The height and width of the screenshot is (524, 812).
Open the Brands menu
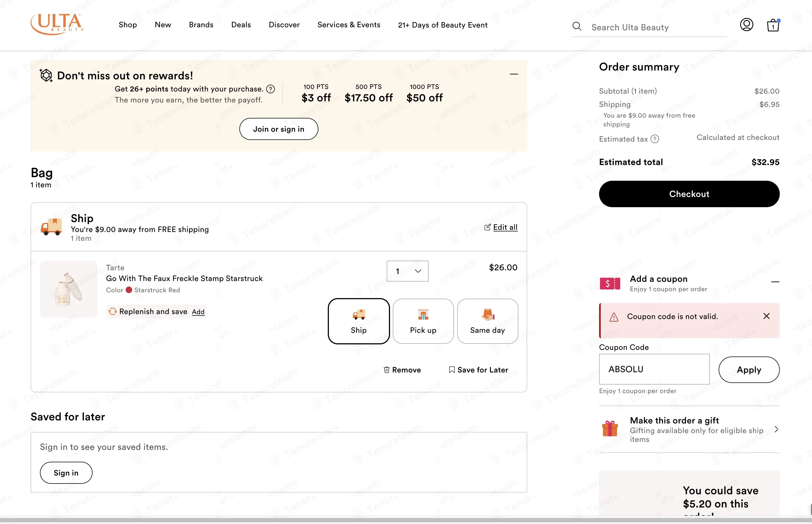[201, 25]
